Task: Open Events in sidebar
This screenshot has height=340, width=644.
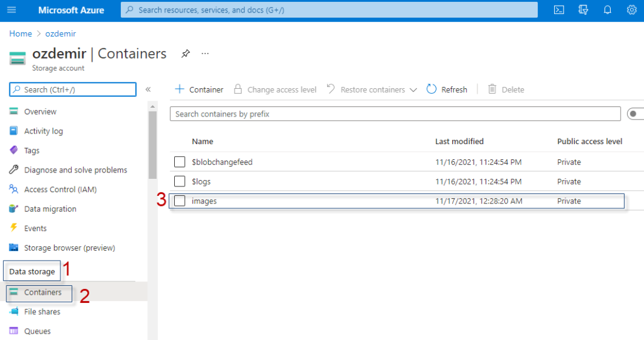Action: coord(35,228)
